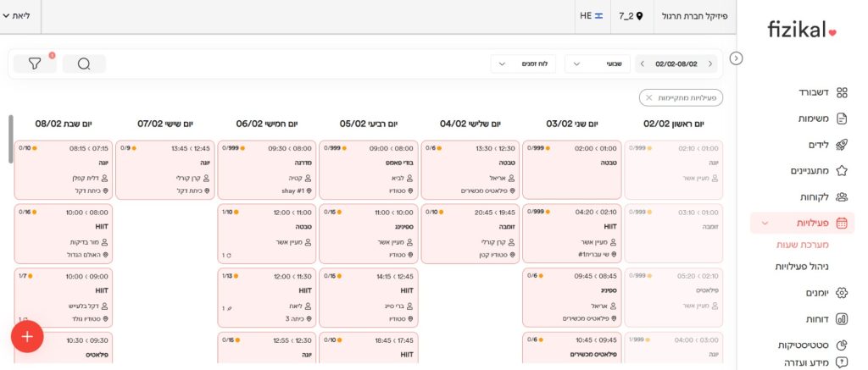Remove the פעילויות מתקיימות filter chip
This screenshot has height=370, width=868.
(649, 98)
